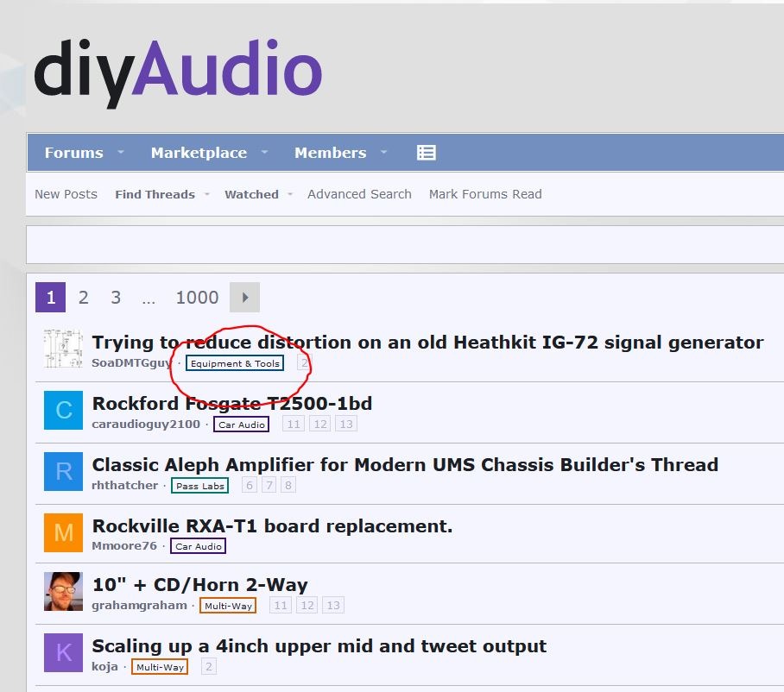The image size is (784, 692).
Task: Click Mmoore76's M avatar
Action: click(63, 532)
